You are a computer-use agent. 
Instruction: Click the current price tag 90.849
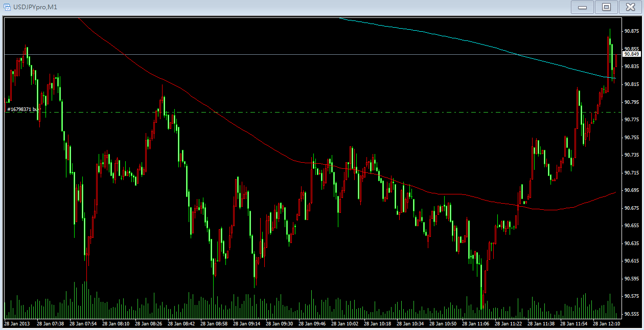pos(632,54)
